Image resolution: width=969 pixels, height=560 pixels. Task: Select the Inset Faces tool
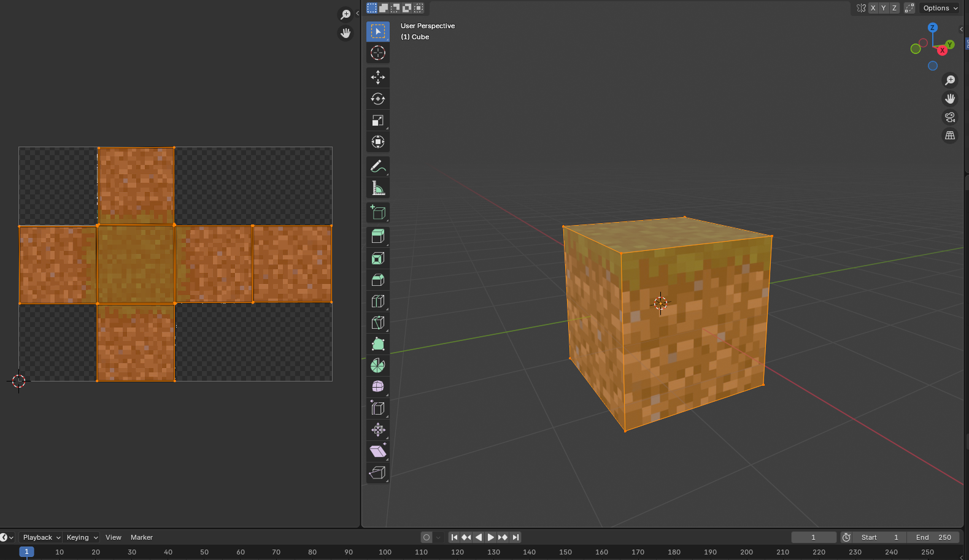378,258
